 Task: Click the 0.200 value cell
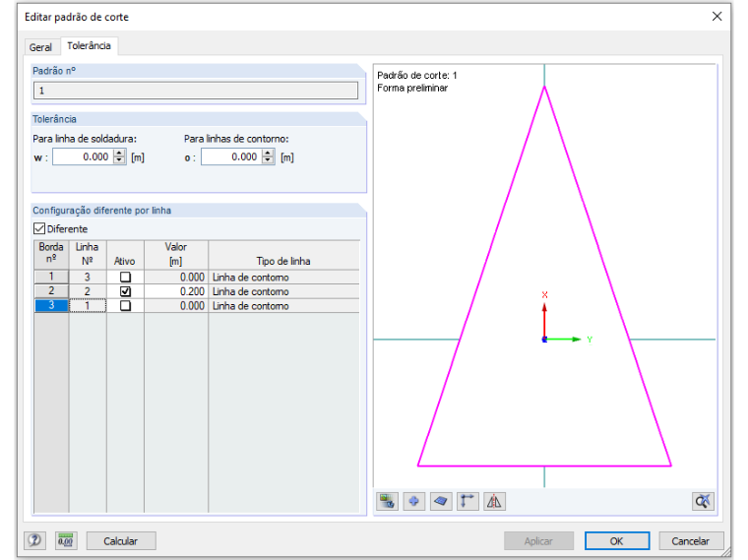tap(176, 291)
